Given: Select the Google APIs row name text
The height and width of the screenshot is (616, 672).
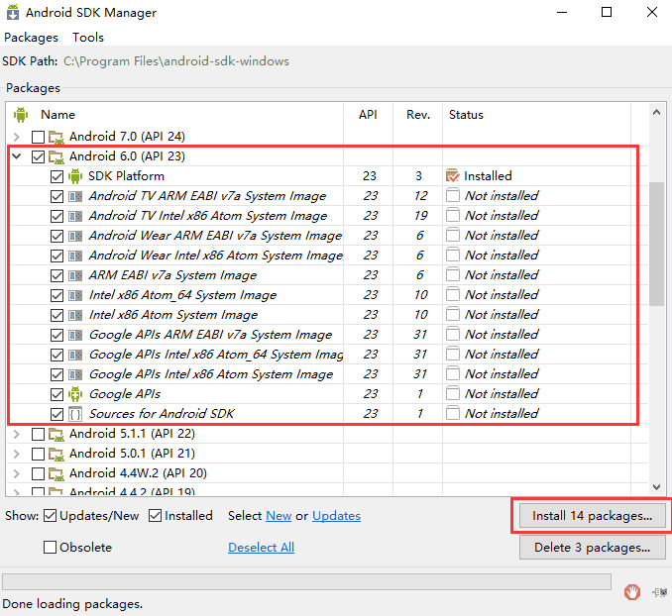Looking at the screenshot, I should [125, 394].
